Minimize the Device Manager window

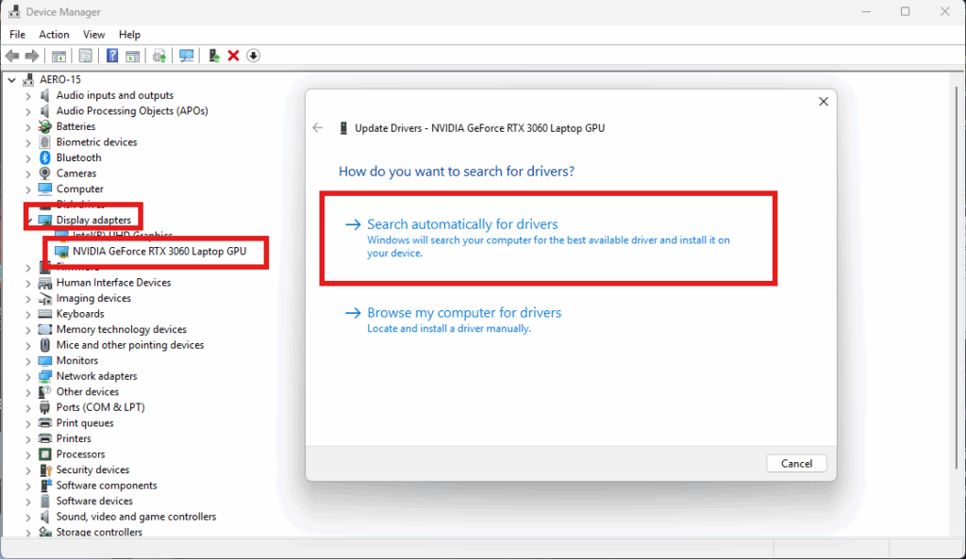[866, 11]
